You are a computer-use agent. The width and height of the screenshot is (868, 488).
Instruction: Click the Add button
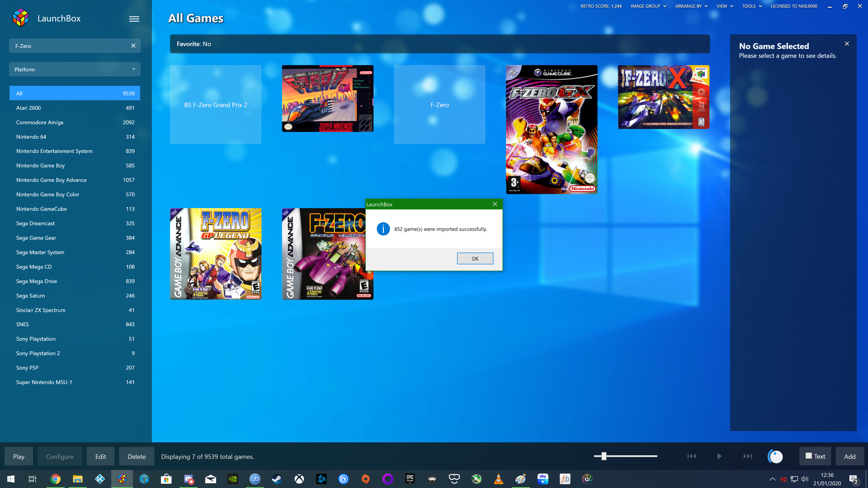coord(849,456)
